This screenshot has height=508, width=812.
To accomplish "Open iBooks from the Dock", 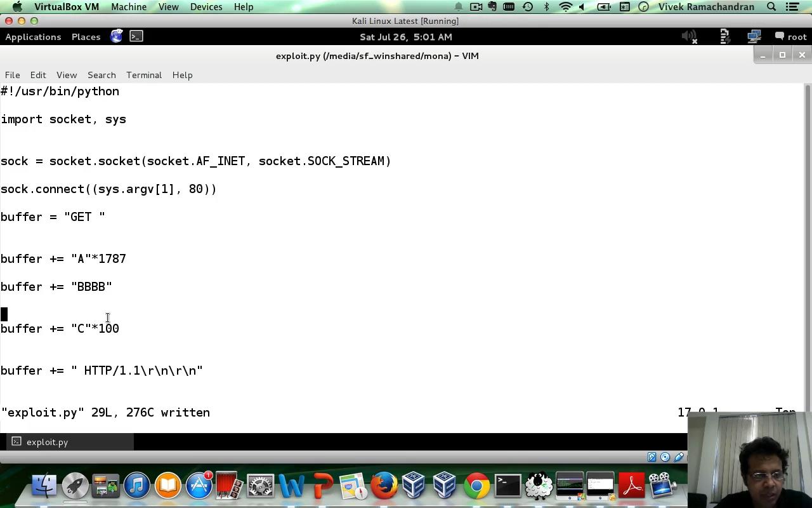I will coord(168,486).
